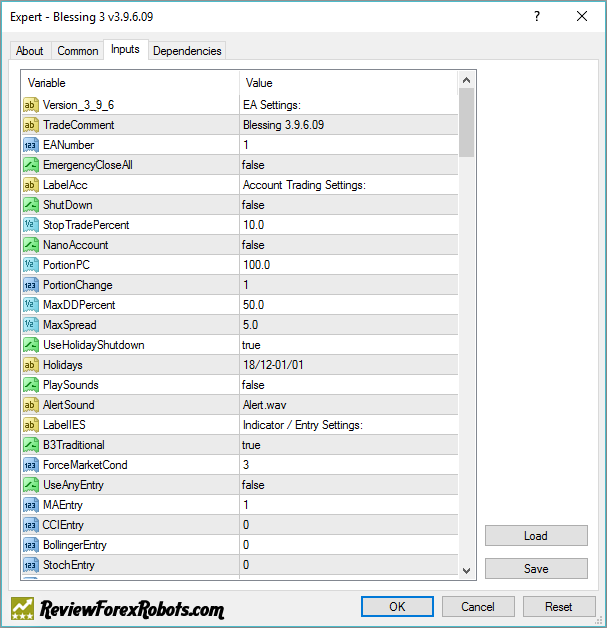This screenshot has width=607, height=628.
Task: Click the Value column header
Action: click(348, 83)
